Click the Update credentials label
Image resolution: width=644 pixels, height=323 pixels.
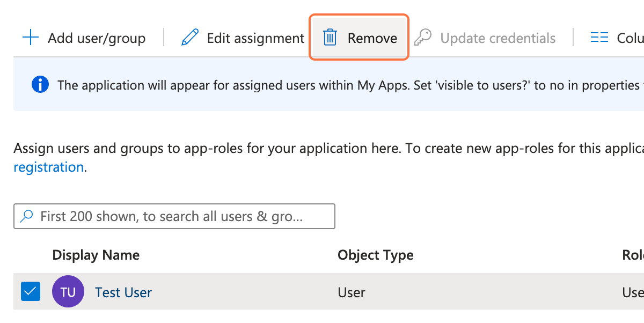[498, 38]
